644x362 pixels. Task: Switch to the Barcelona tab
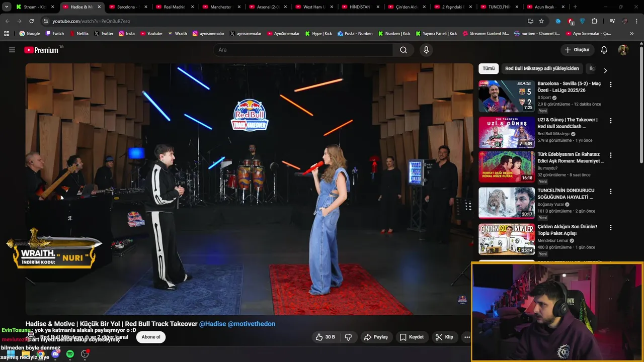coord(128,7)
